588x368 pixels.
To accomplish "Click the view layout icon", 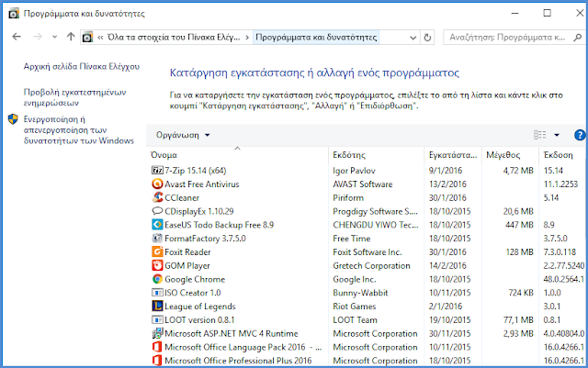I will tap(540, 135).
